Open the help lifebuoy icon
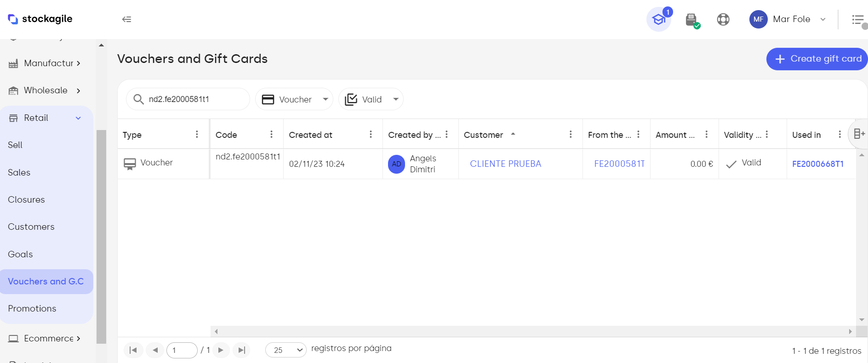 pos(723,19)
